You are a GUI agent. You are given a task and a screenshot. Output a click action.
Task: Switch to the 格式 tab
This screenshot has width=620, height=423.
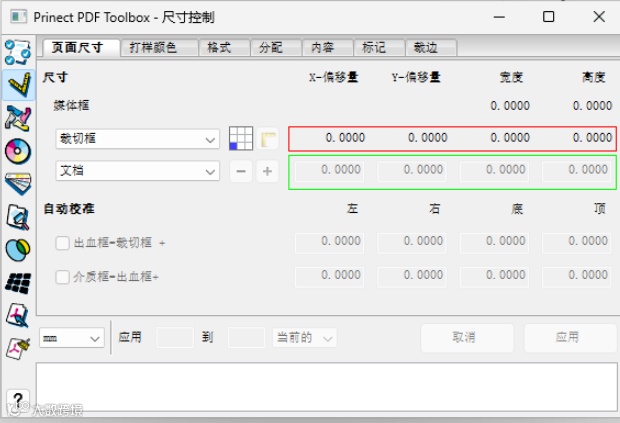tap(224, 48)
